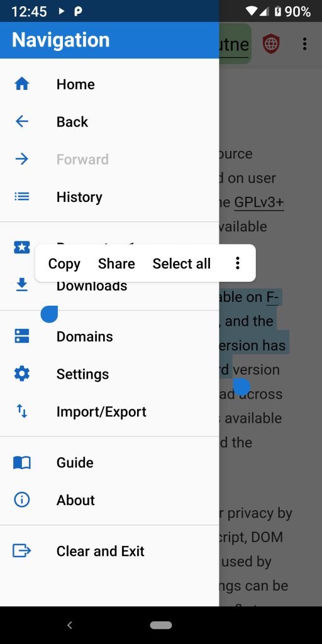
Task: Open the GPLv3+ link
Action: click(259, 203)
